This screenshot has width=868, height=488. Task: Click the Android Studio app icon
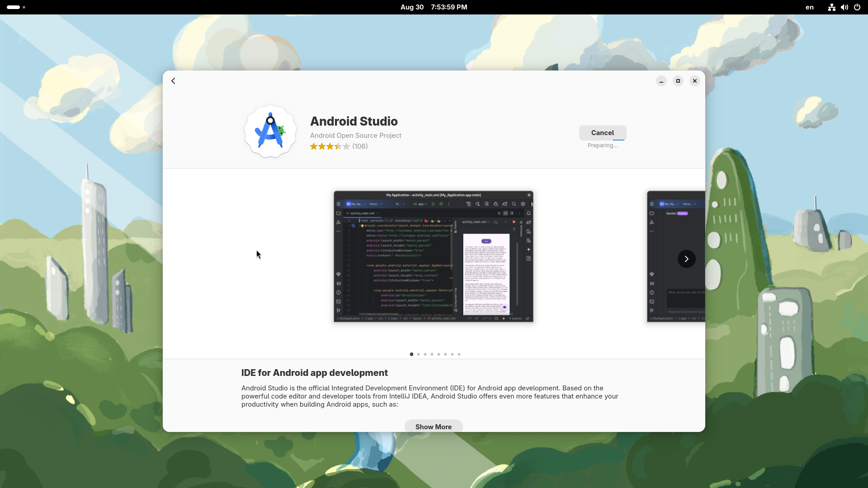coord(270,131)
